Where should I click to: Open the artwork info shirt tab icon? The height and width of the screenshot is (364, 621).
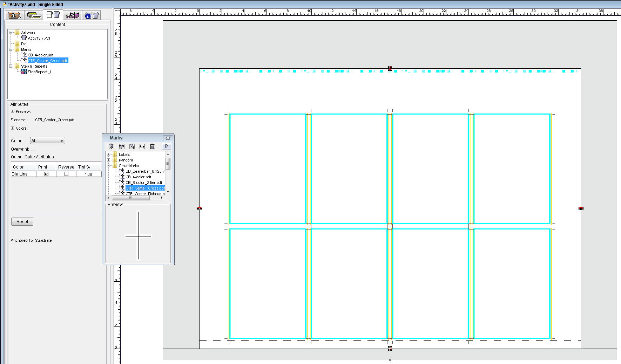pyautogui.click(x=92, y=15)
